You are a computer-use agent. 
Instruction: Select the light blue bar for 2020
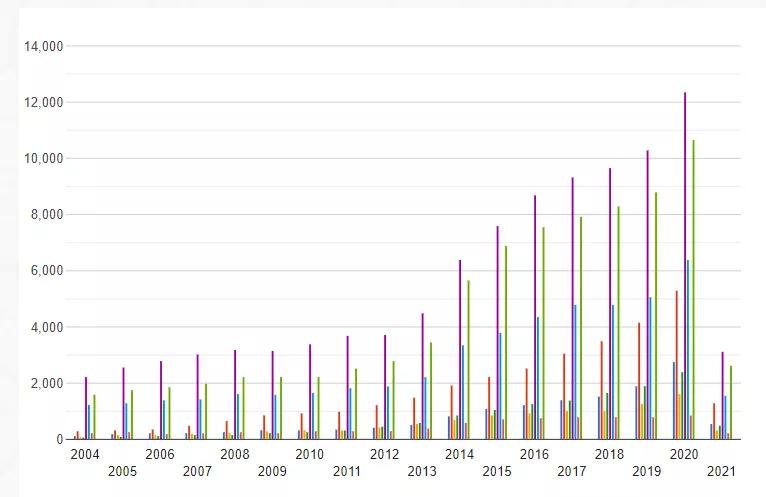688,350
